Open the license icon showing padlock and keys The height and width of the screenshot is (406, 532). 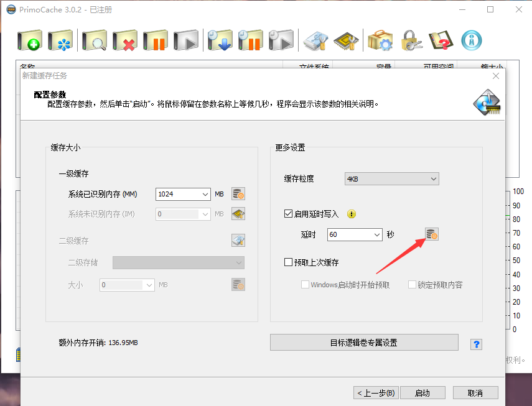coord(411,40)
